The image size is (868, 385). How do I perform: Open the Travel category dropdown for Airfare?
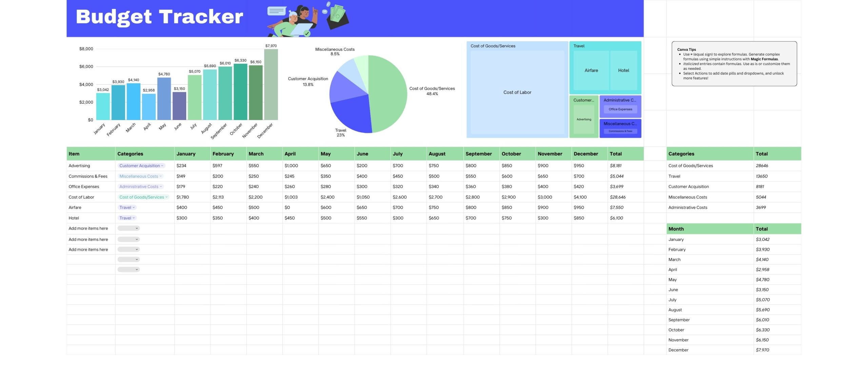coord(126,207)
